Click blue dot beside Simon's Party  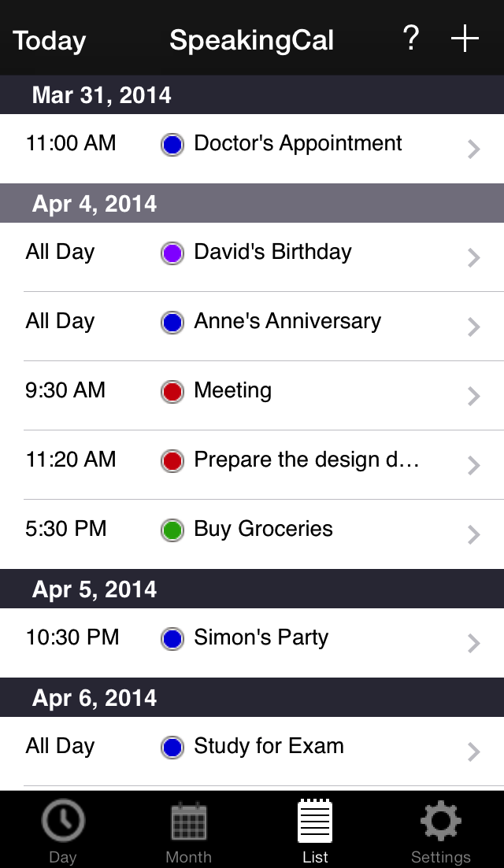[x=172, y=639]
